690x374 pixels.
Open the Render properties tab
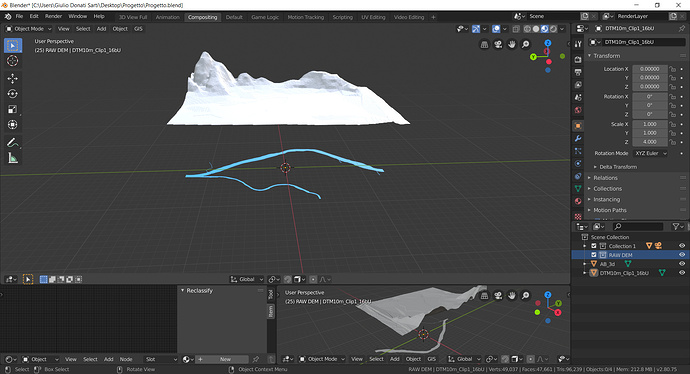[578, 59]
